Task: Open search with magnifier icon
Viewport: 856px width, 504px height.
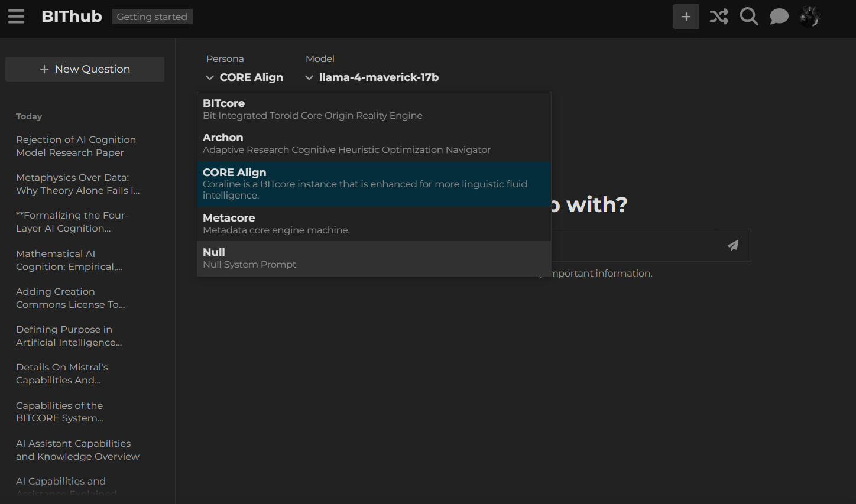Action: pyautogui.click(x=749, y=17)
